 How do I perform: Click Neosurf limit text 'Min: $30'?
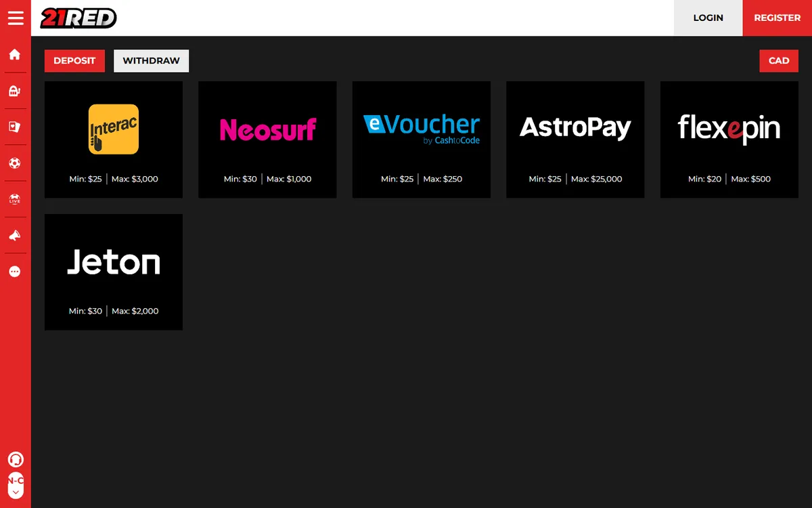(240, 179)
